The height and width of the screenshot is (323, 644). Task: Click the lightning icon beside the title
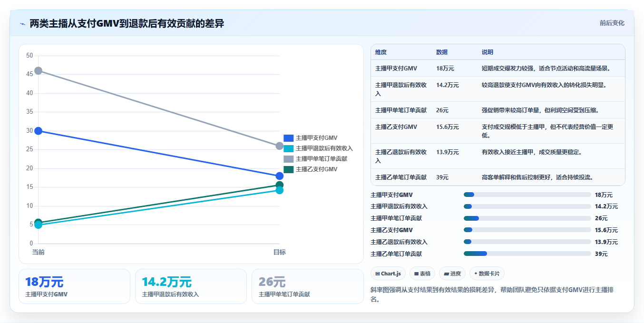tap(23, 24)
